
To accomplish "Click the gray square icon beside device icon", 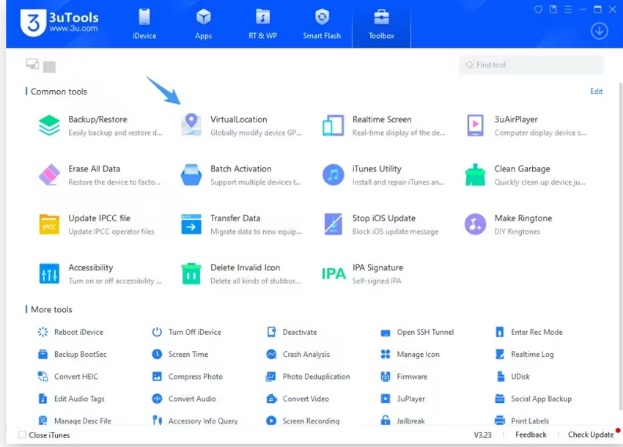I will (x=49, y=67).
